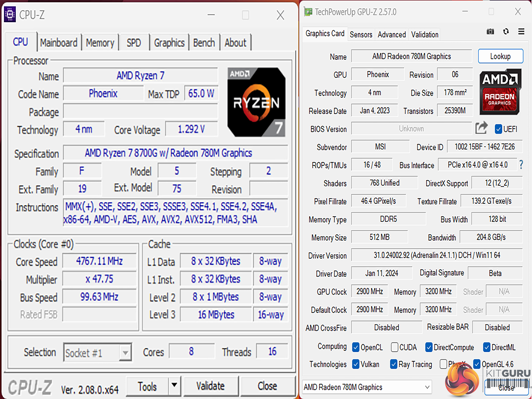The width and height of the screenshot is (532, 399).
Task: Open the Sensors tab in GPU-Z
Action: (361, 35)
